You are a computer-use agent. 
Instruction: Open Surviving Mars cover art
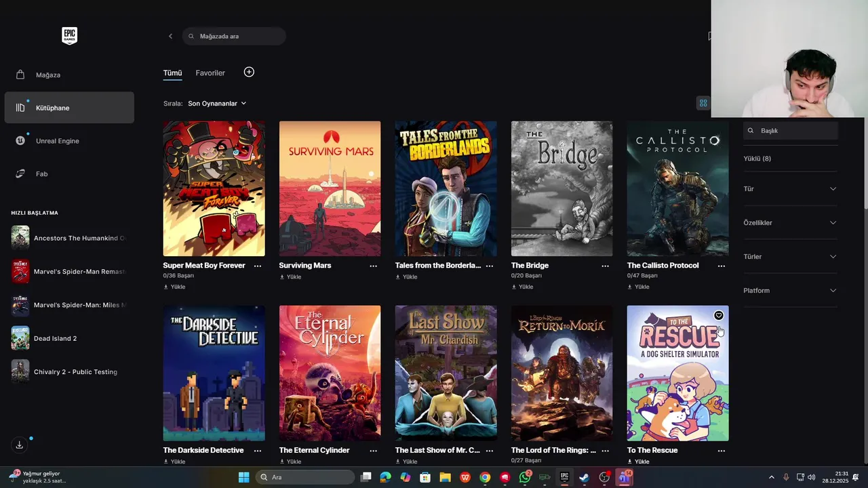330,188
